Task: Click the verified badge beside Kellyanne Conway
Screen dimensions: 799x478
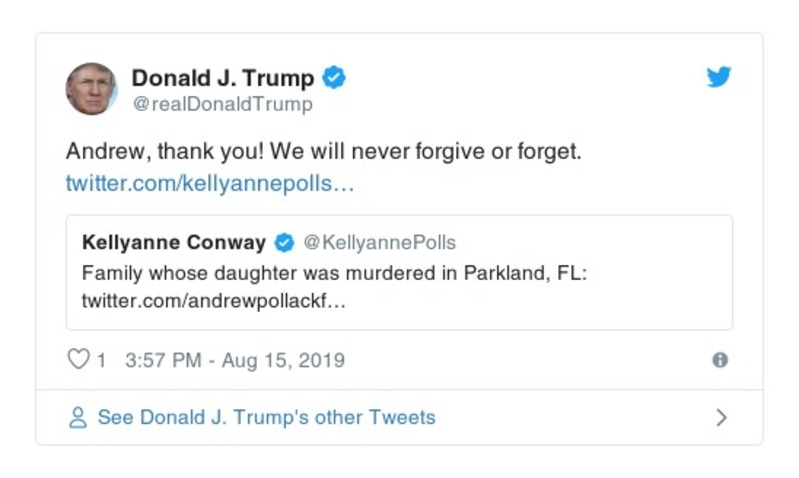Action: click(x=284, y=243)
